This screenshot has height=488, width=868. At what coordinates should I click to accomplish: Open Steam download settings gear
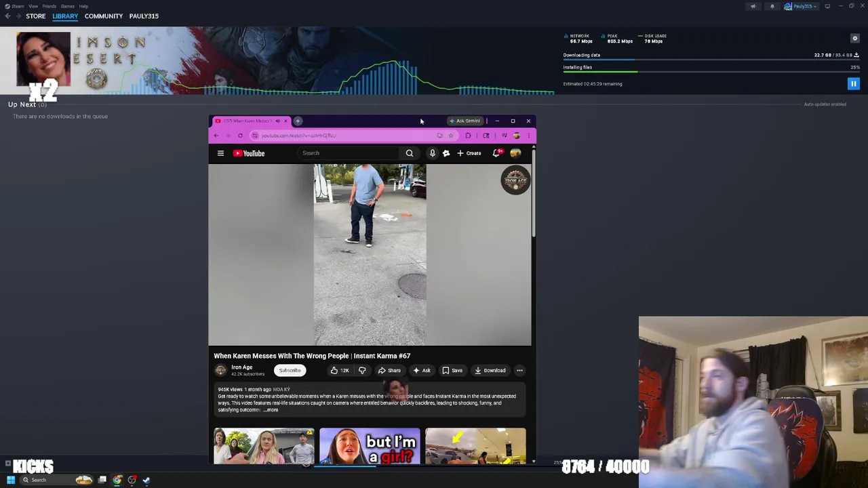pos(855,39)
